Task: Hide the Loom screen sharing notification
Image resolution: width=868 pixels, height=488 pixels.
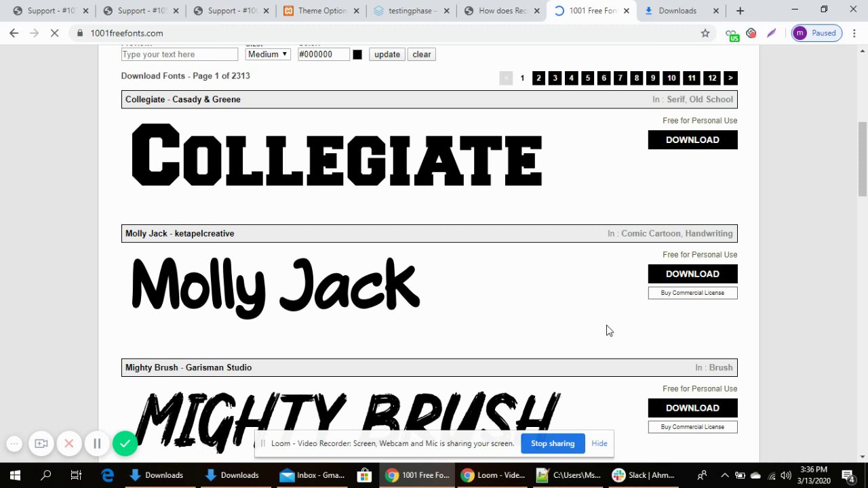Action: [599, 443]
